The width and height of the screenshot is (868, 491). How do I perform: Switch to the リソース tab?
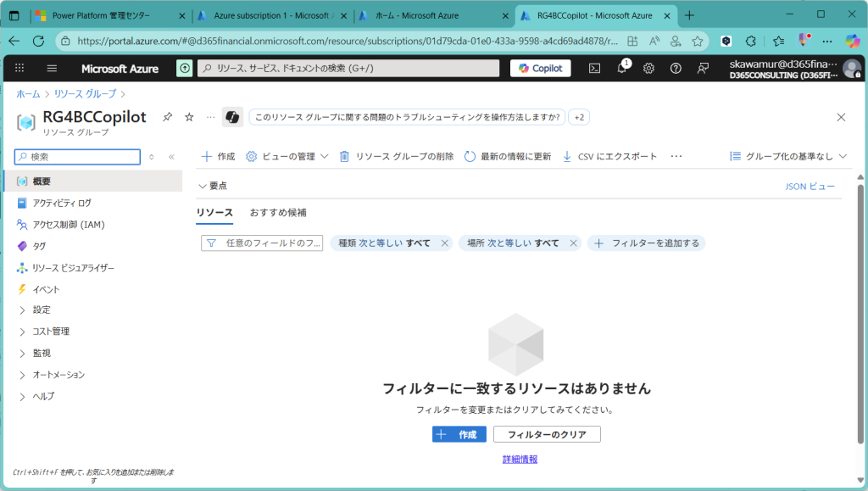[214, 213]
